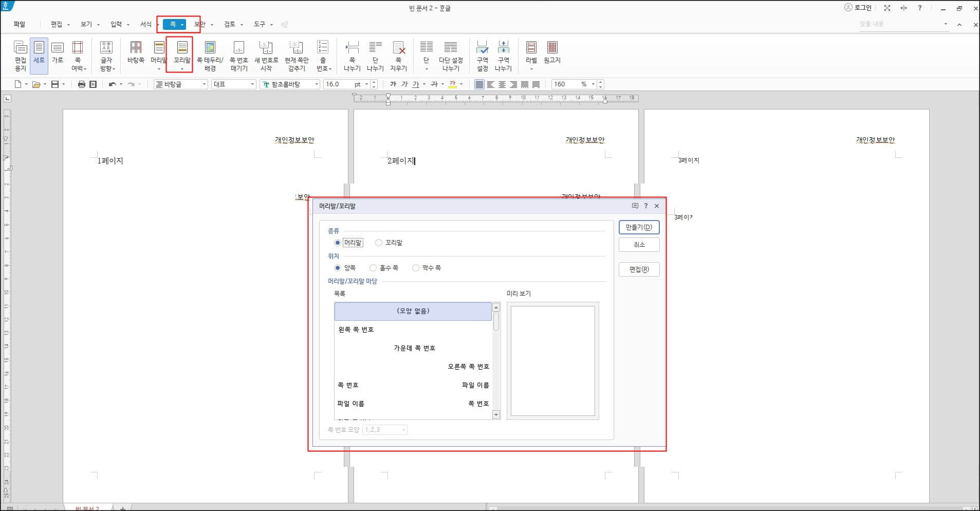Toggle bold 가 formatting button
Viewport: 980px width, 511px height.
393,84
